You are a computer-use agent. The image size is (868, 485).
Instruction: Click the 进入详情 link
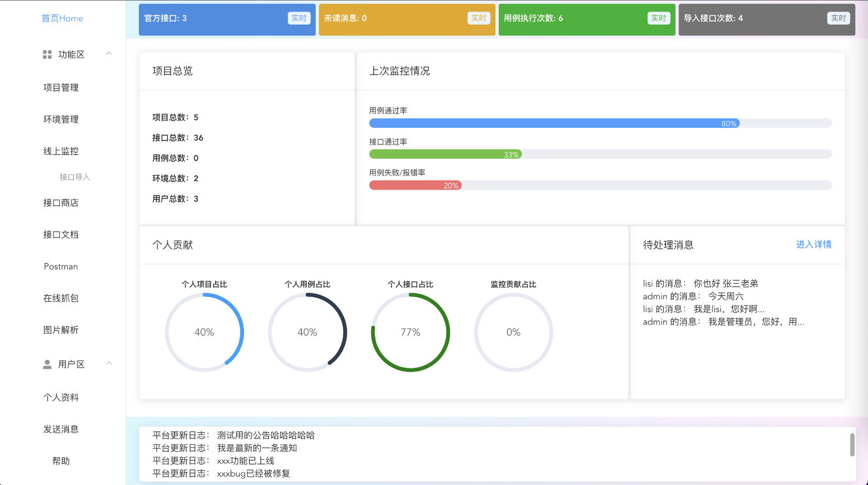tap(814, 245)
